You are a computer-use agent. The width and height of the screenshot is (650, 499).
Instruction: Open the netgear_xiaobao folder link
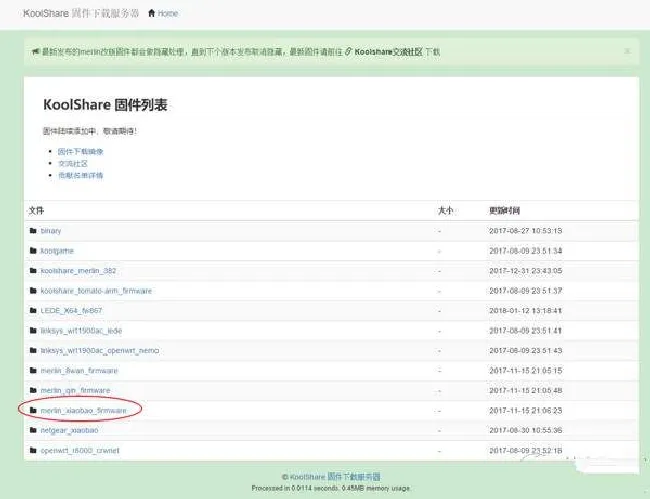click(69, 430)
